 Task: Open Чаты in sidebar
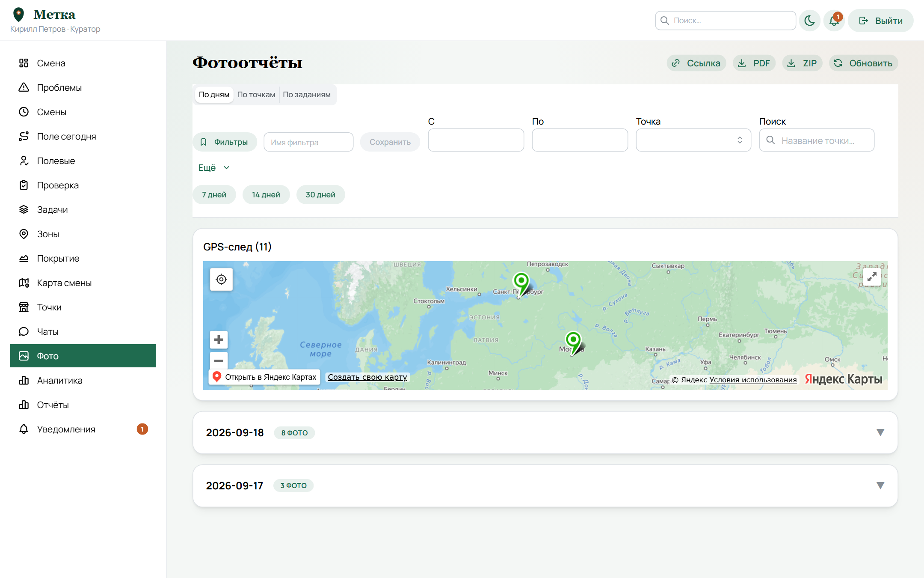point(83,331)
